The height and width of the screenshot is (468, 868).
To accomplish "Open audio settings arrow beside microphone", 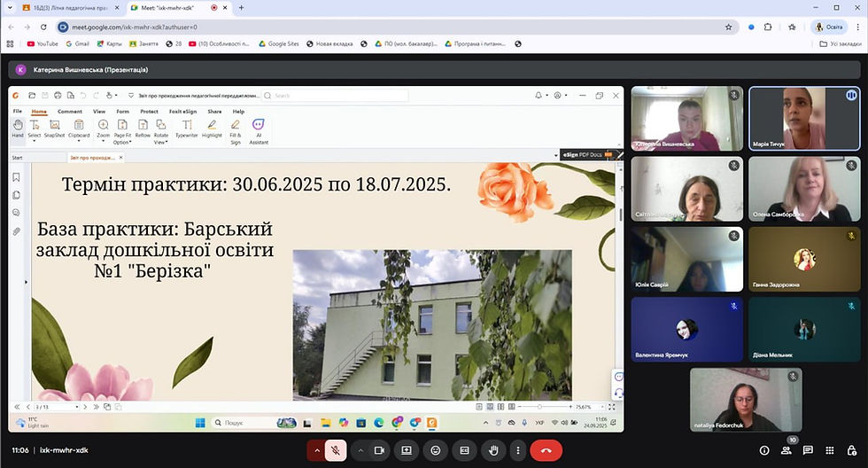I will point(317,450).
